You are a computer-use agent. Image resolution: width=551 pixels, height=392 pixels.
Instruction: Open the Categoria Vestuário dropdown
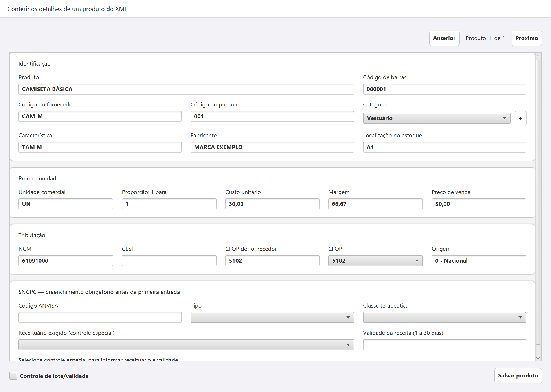pyautogui.click(x=437, y=118)
